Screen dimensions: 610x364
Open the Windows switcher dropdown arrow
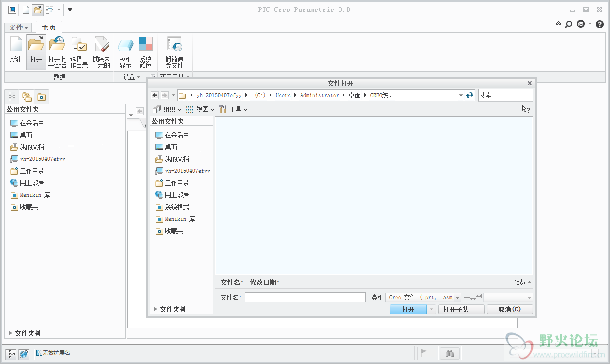click(59, 10)
